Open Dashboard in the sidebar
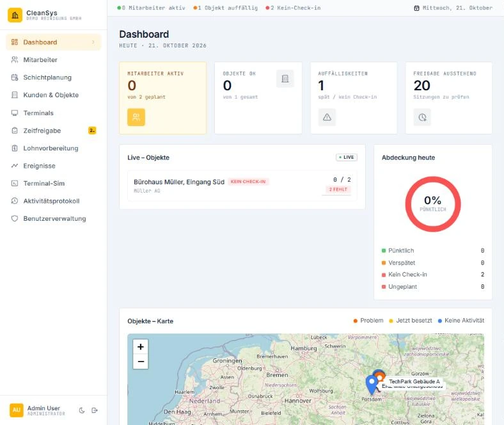This screenshot has height=425, width=504. (53, 42)
